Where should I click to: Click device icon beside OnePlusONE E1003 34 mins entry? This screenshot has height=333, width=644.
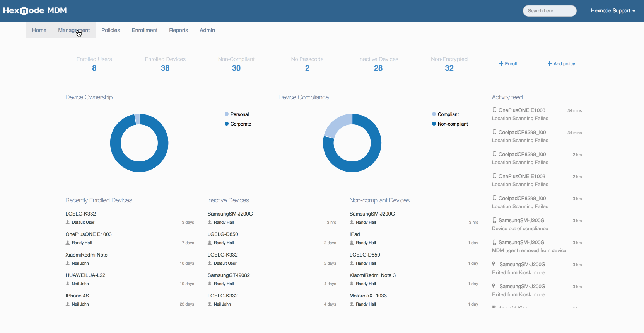tap(494, 110)
